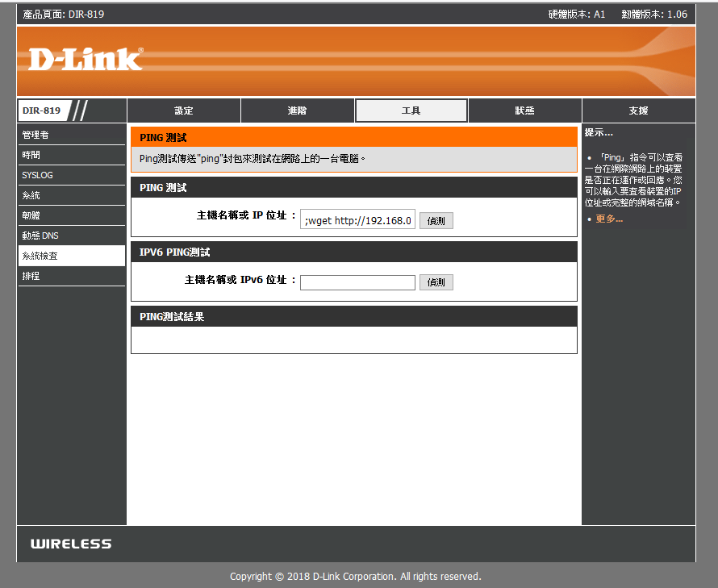Click the orange PING 測試 title bar

pos(354,137)
